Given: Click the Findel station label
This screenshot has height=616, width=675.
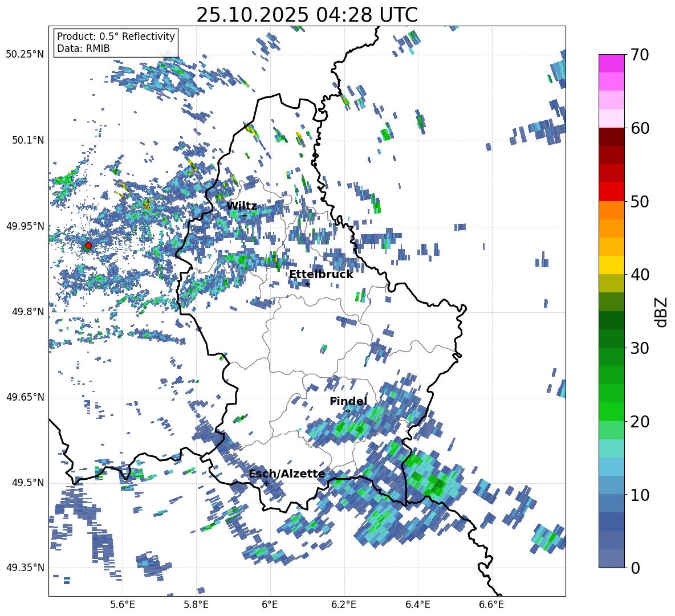Looking at the screenshot, I should (x=348, y=401).
